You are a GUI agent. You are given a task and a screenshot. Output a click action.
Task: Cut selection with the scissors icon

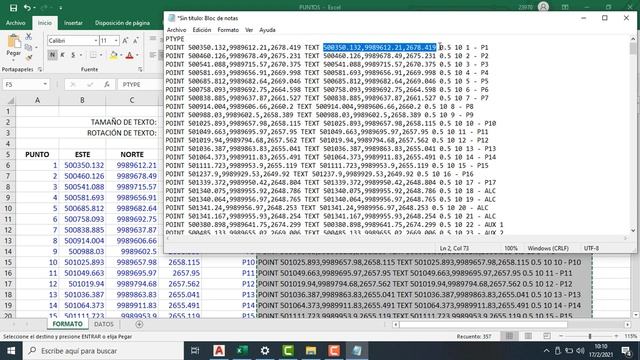coord(29,37)
